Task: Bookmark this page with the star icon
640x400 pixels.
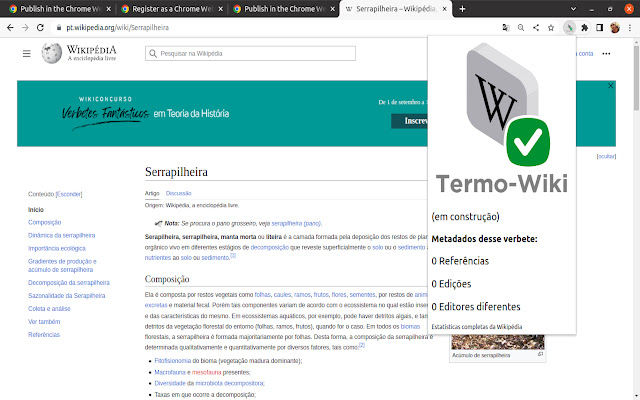Action: click(551, 28)
